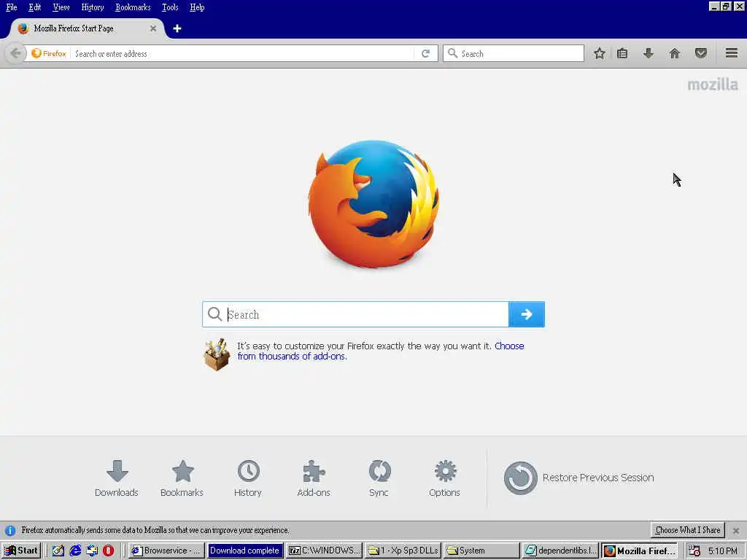Viewport: 747px width, 560px height.
Task: Open Bookmarks from the start page launcher
Action: 182,478
